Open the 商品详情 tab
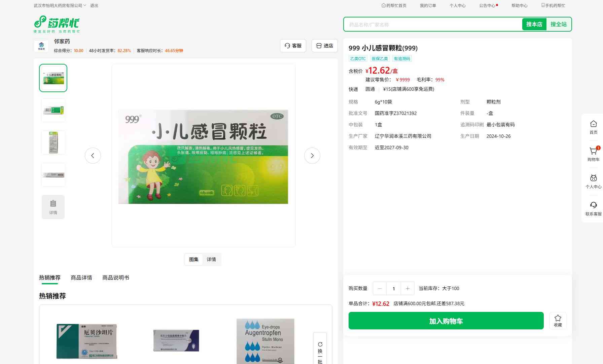This screenshot has width=603, height=364. tap(81, 278)
